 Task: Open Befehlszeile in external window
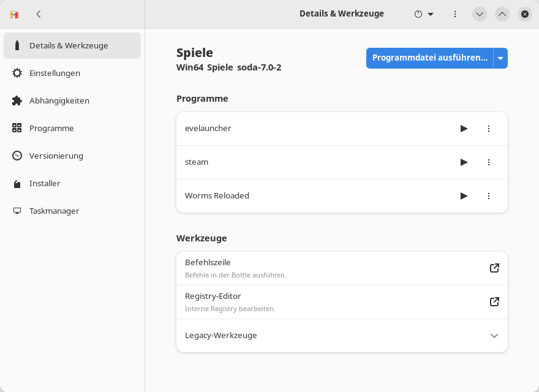(494, 268)
